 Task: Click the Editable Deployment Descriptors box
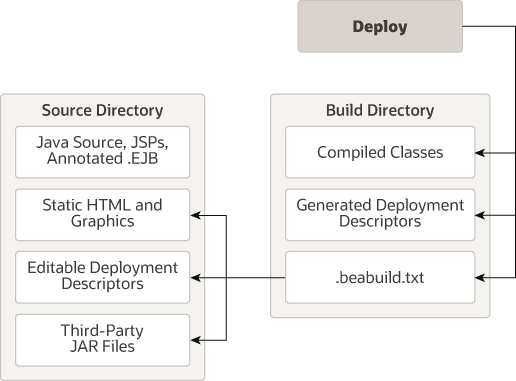(x=103, y=277)
